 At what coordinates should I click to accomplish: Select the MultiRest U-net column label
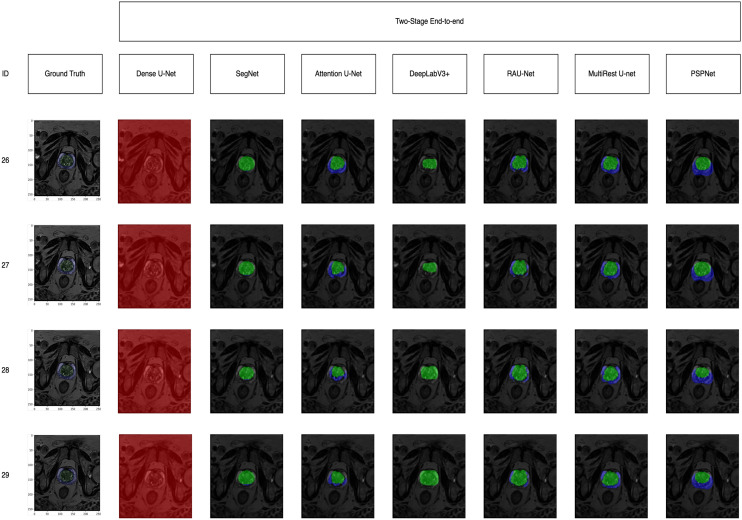[612, 74]
